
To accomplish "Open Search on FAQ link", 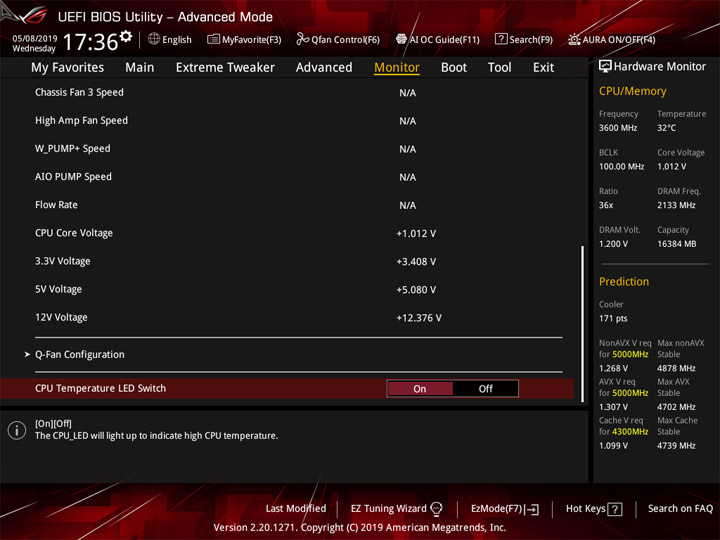I will point(680,509).
